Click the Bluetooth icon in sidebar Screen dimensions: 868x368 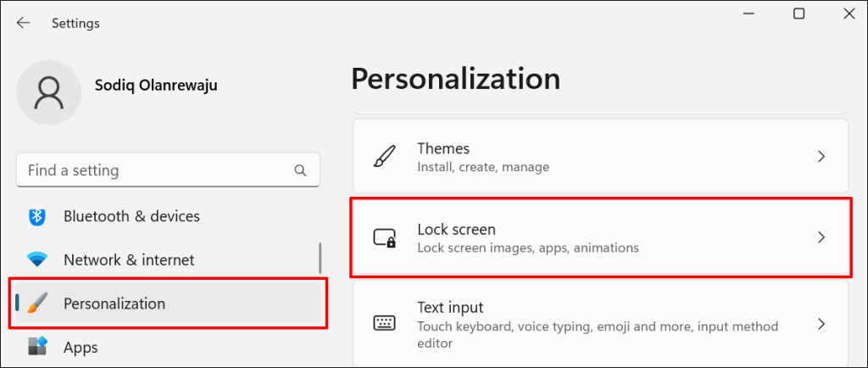[x=37, y=216]
